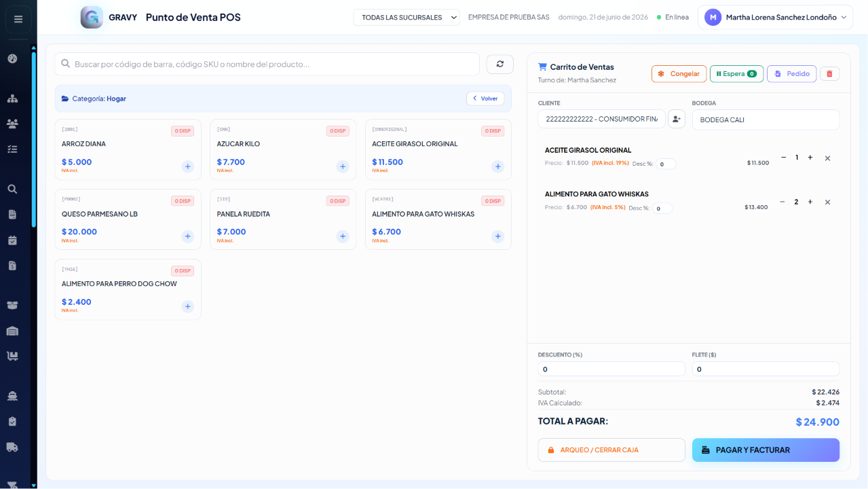Click the GRAVY logo
This screenshot has height=489, width=868.
pos(92,17)
